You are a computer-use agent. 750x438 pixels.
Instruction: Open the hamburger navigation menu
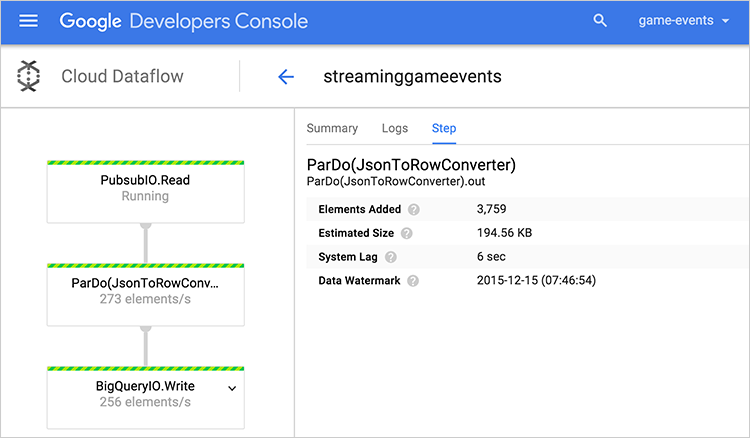[x=28, y=21]
